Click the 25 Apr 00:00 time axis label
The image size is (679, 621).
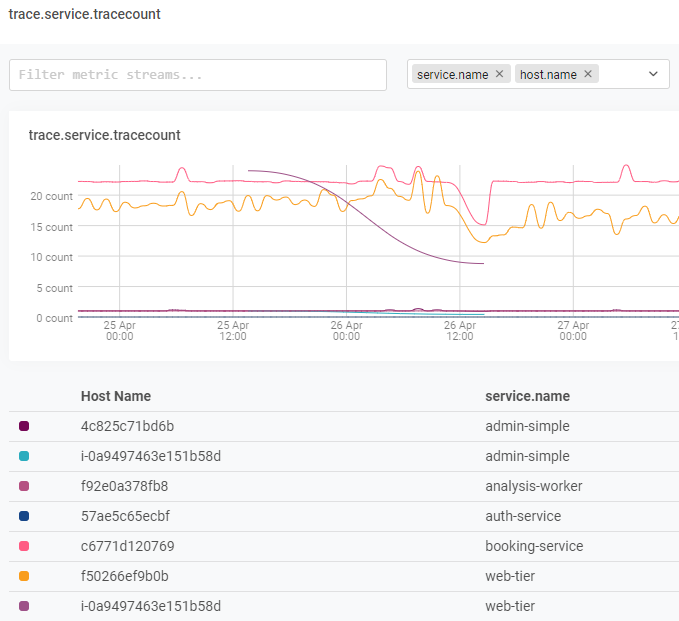pyautogui.click(x=119, y=331)
